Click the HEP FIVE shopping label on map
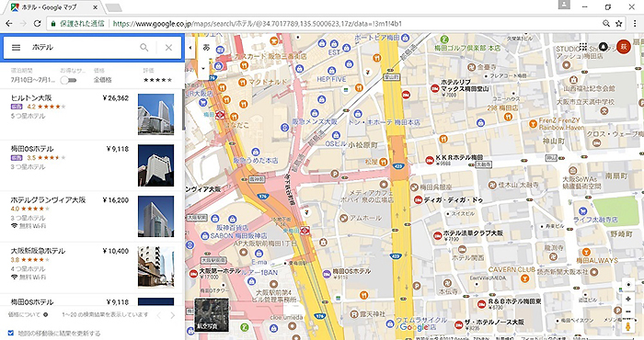This screenshot has height=340, width=644. pyautogui.click(x=331, y=79)
